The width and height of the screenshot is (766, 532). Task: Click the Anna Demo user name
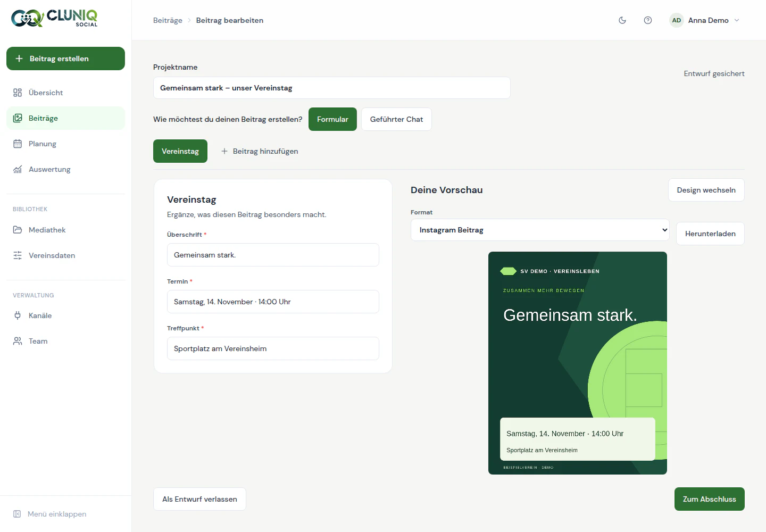pos(708,20)
